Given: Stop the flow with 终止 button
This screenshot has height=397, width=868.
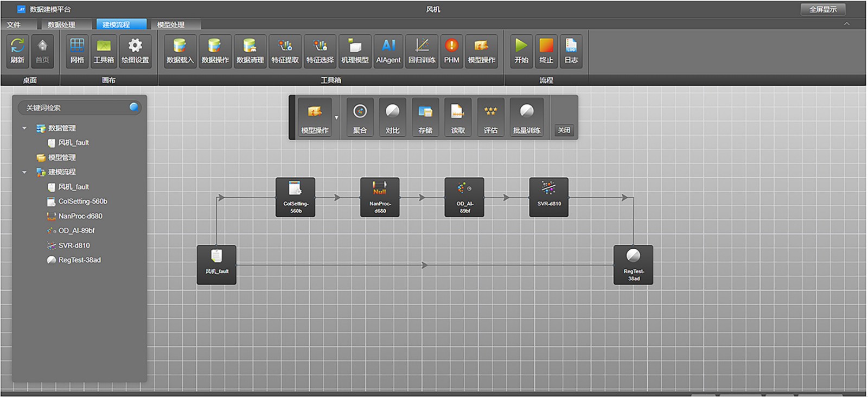Looking at the screenshot, I should pyautogui.click(x=546, y=51).
